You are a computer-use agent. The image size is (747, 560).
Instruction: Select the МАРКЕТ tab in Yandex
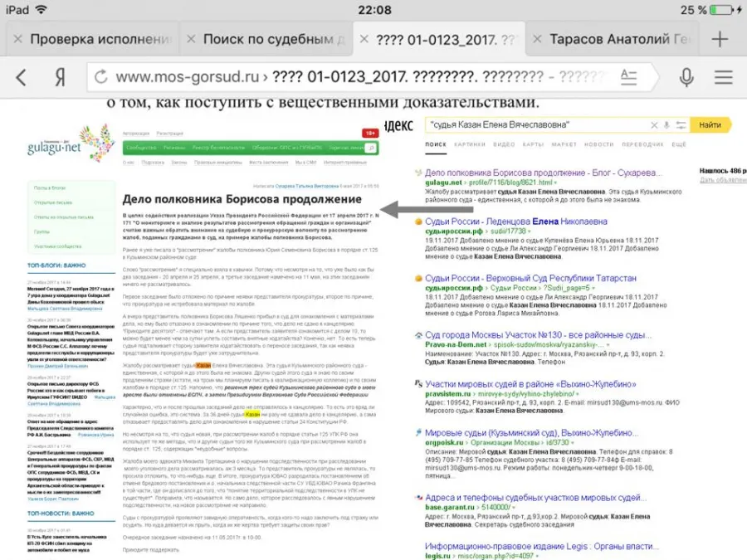click(x=564, y=144)
